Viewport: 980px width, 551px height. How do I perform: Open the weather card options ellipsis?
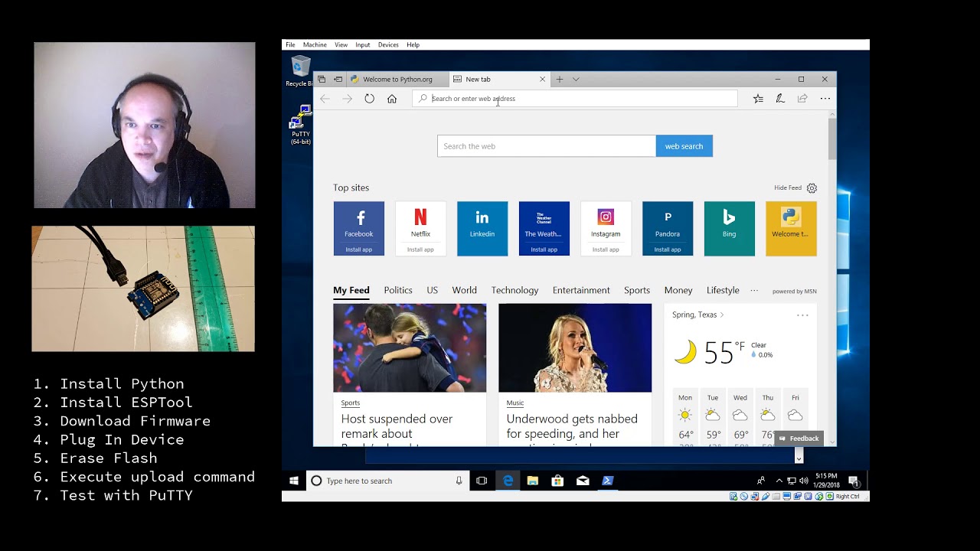[802, 315]
